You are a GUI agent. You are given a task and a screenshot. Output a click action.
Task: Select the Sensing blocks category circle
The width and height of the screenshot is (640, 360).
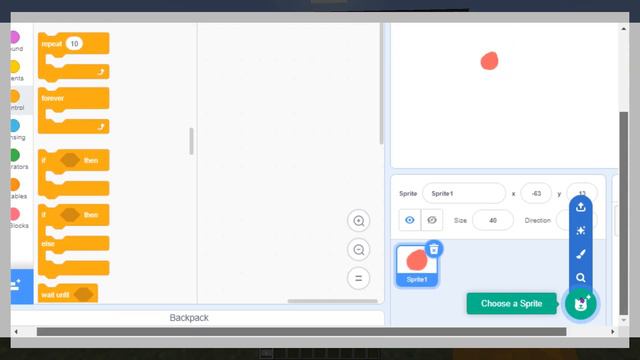coord(15,126)
